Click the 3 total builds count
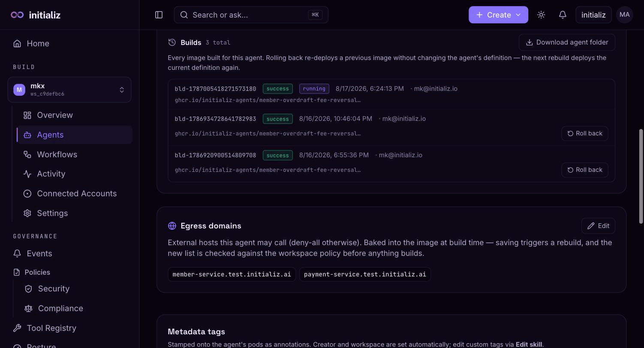644x348 pixels. 218,43
